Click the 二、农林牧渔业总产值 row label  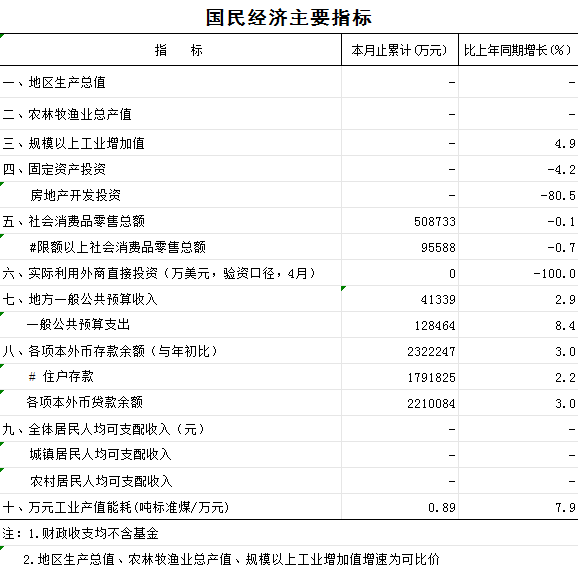67,114
